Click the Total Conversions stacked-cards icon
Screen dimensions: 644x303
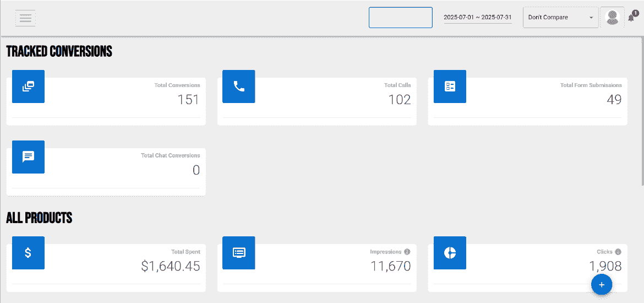(x=28, y=86)
